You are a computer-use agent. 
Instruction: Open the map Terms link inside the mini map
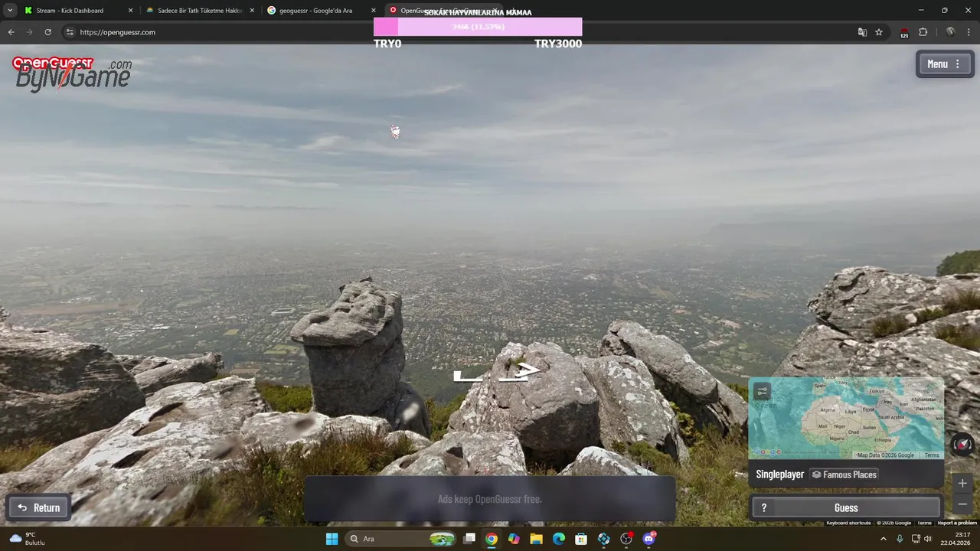coord(932,455)
